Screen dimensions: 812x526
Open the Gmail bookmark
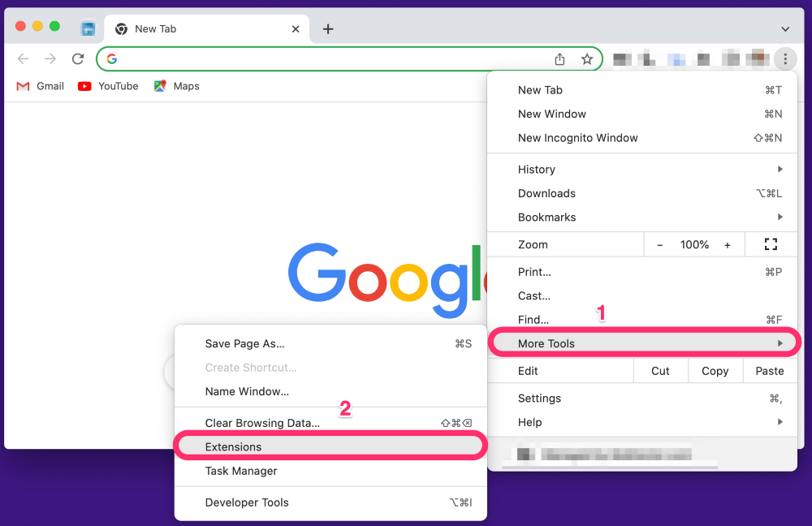(x=41, y=86)
